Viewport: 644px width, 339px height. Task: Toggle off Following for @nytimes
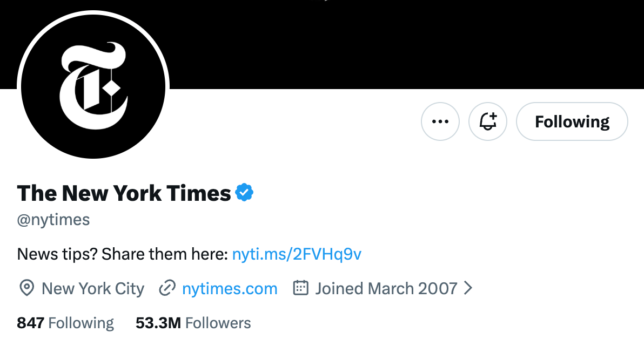571,121
